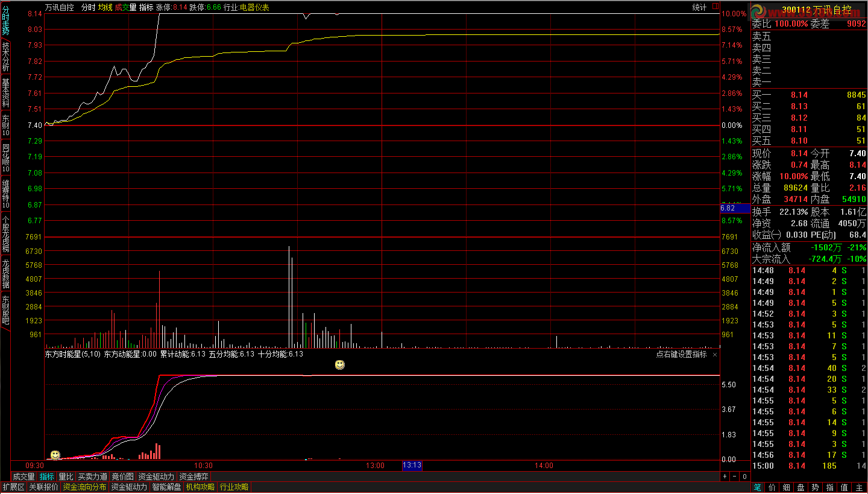Select the 成交量 indicator tab
The image size is (868, 494).
point(24,477)
